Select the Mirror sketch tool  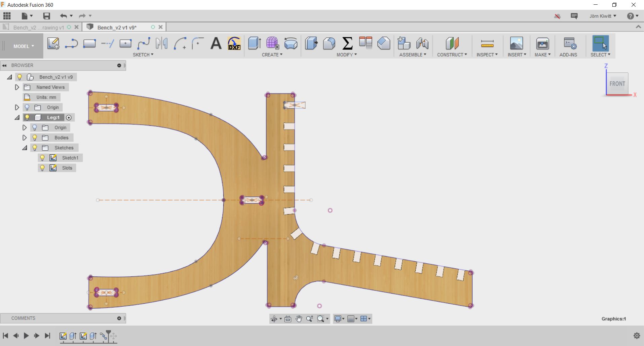click(x=161, y=43)
